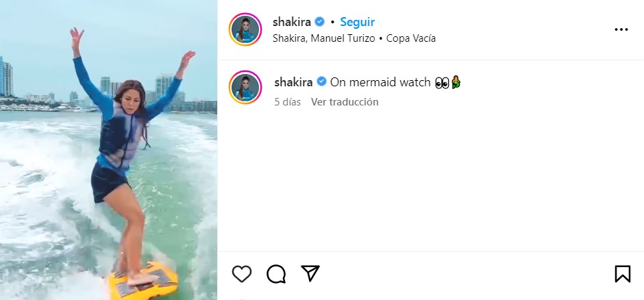Open the three-dots more options menu

click(621, 29)
